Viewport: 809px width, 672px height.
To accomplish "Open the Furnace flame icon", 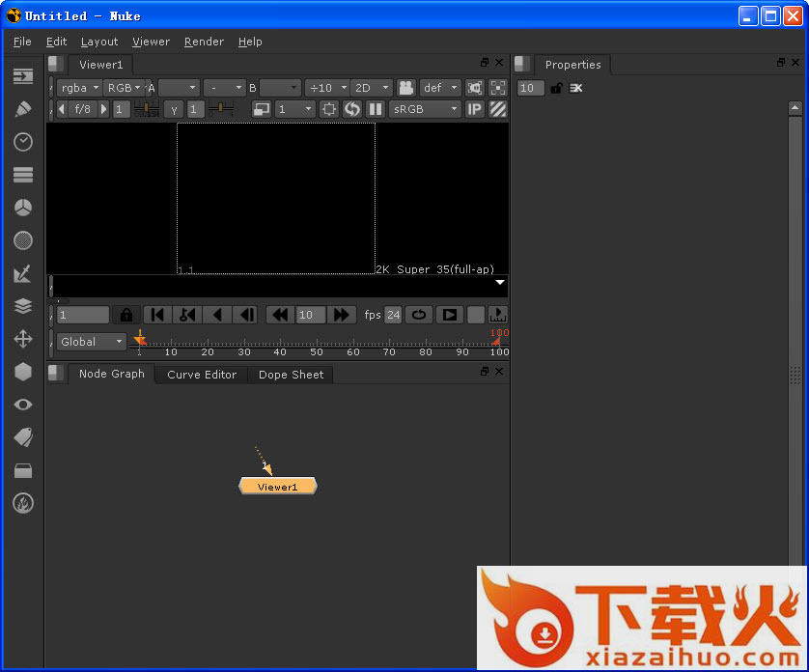I will (23, 503).
